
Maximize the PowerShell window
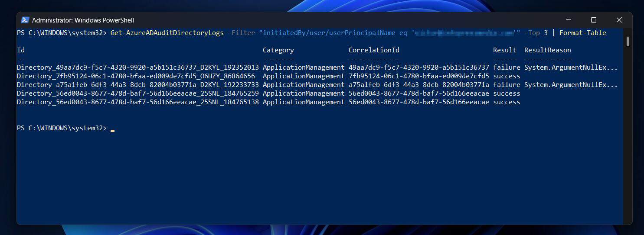[594, 20]
